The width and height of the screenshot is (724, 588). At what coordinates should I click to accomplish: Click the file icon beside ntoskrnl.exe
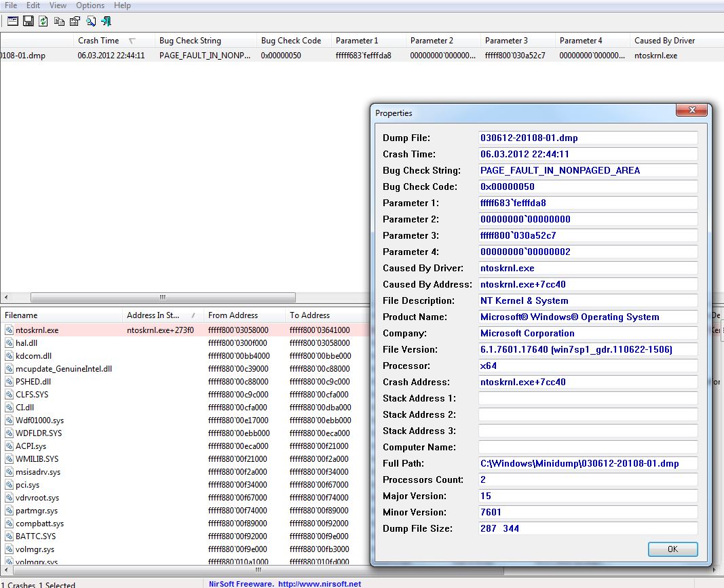point(9,330)
